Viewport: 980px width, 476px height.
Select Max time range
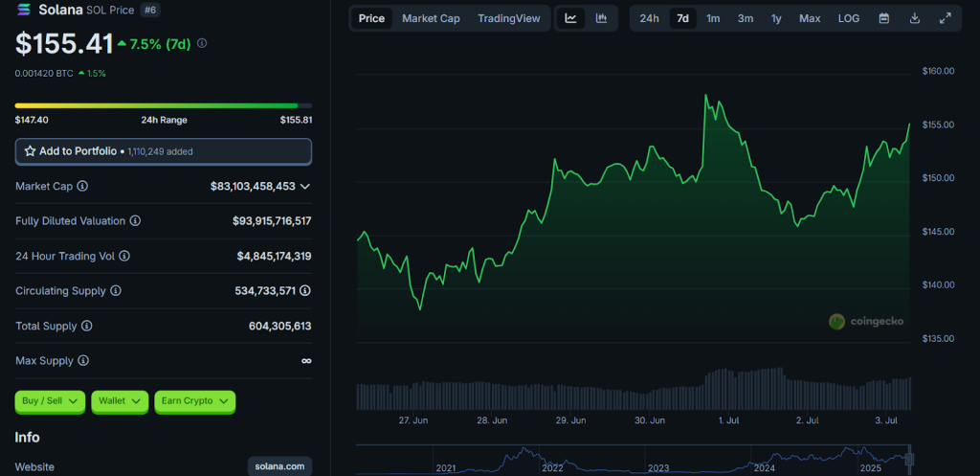(810, 18)
